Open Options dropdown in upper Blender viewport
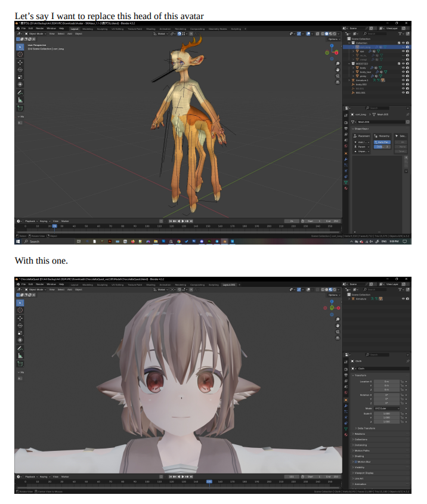The image size is (427, 504). pos(334,39)
